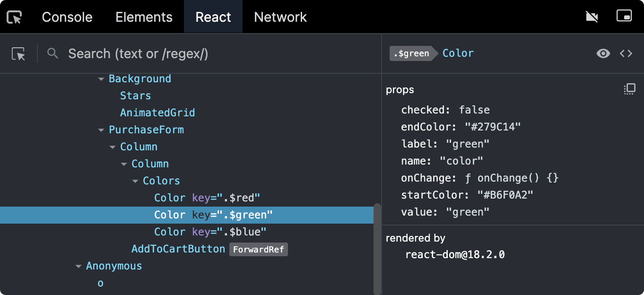Screen dimensions: 644x295
Task: Toggle the checked prop value false
Action: tap(474, 110)
